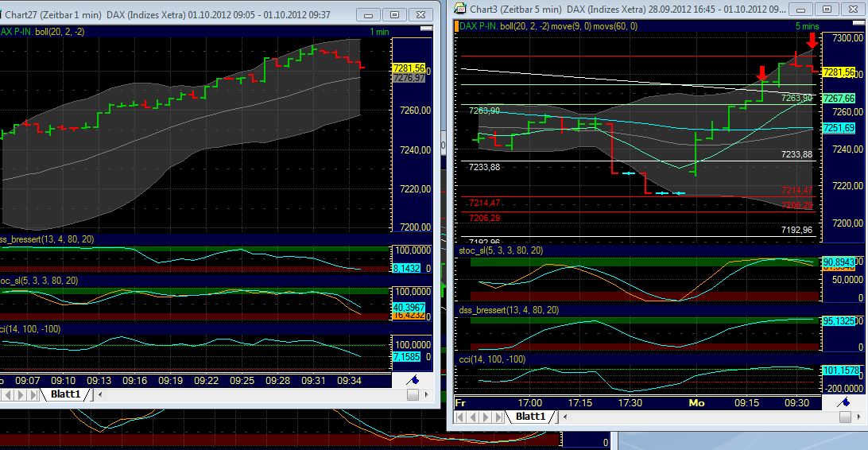The height and width of the screenshot is (450, 868).
Task: Click the left 7206,29 red level label
Action: point(484,218)
